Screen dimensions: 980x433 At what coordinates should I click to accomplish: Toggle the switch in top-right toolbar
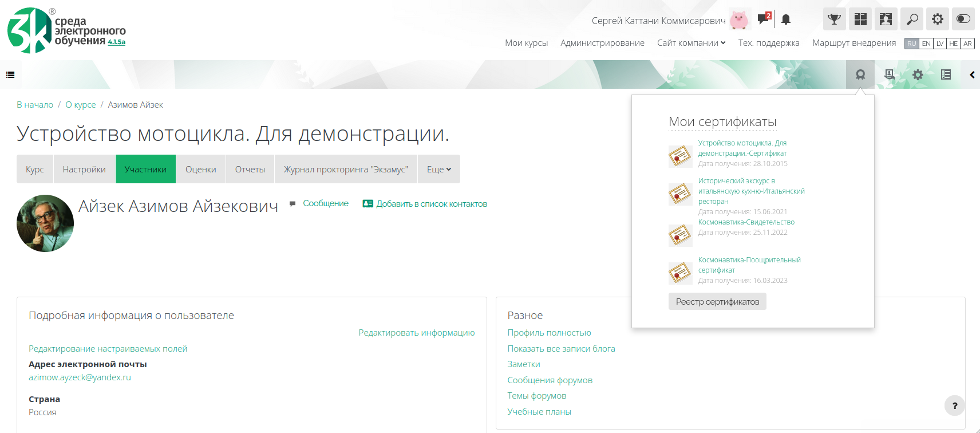pos(963,19)
